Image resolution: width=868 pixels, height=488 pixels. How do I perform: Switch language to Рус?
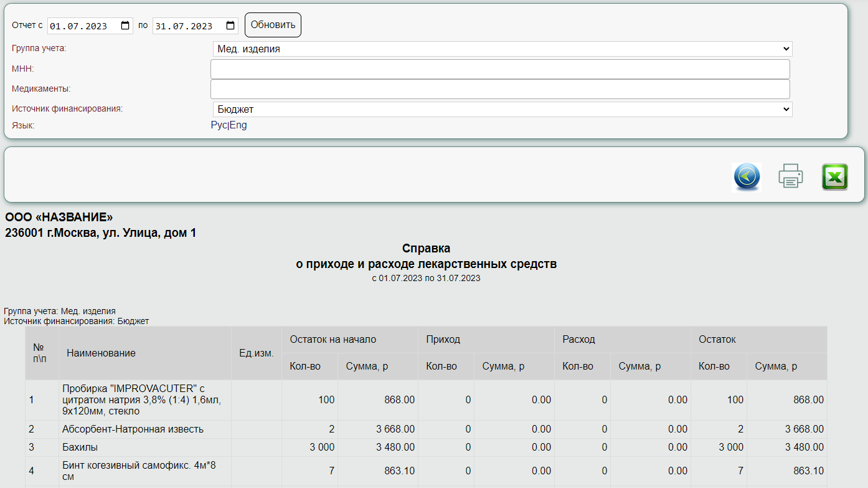coord(219,125)
